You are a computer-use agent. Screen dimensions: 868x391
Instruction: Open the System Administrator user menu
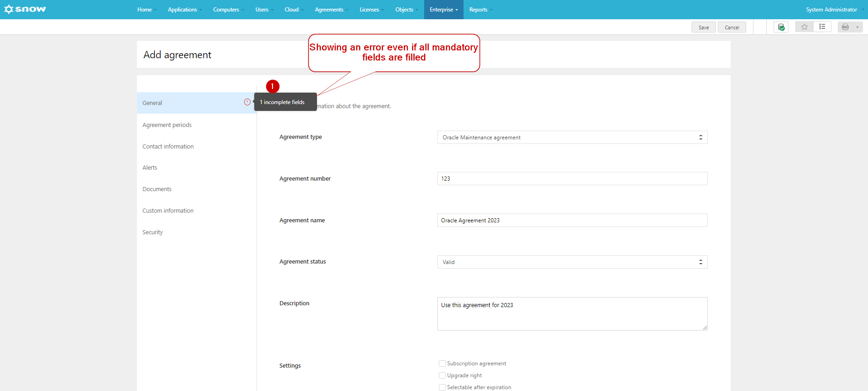pos(835,10)
